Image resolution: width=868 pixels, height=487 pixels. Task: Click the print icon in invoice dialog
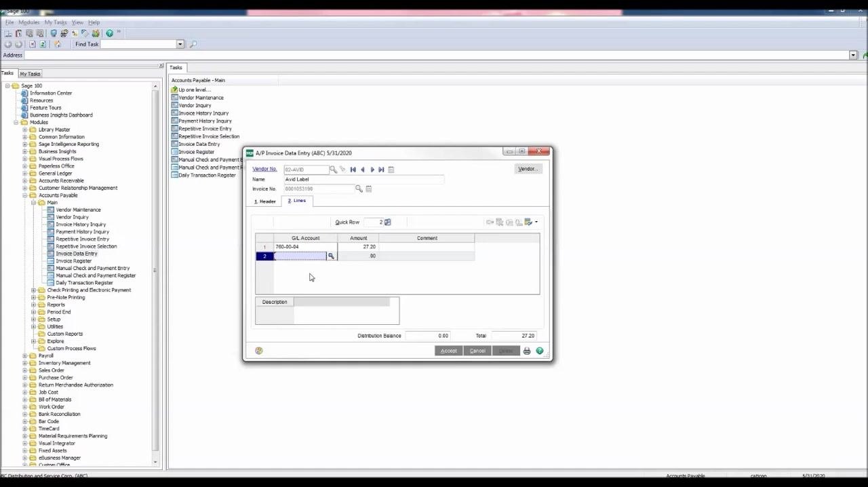[526, 351]
